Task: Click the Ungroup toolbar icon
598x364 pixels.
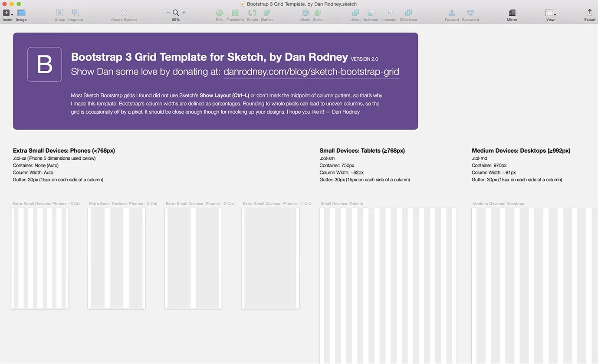Action: [76, 13]
